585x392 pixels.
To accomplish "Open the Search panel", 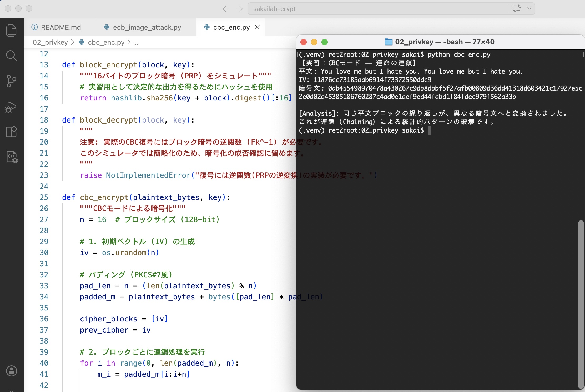I will tap(11, 56).
